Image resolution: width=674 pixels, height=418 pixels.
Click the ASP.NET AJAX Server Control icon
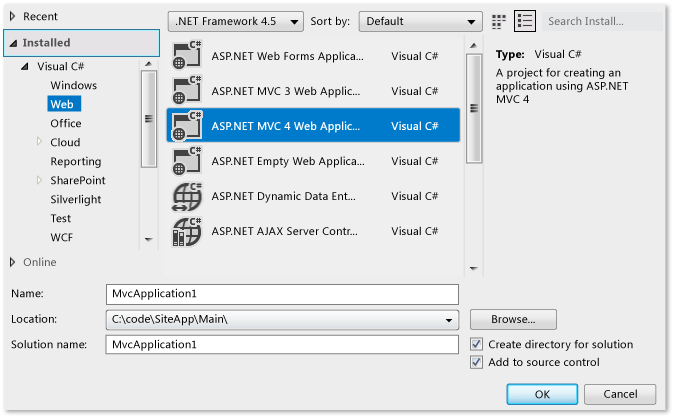pos(187,231)
